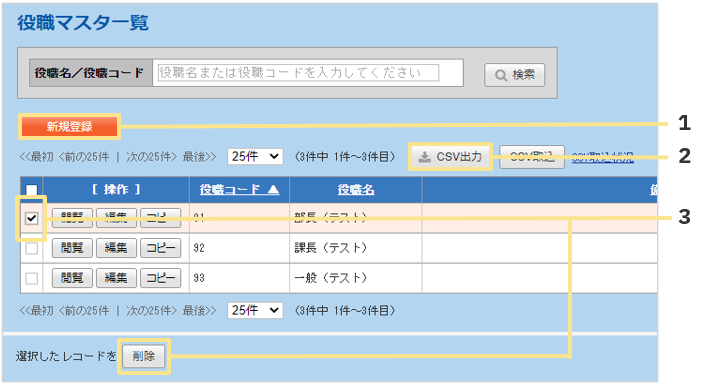Click 閲覧 for the 部長(テスト) row

[x=72, y=218]
